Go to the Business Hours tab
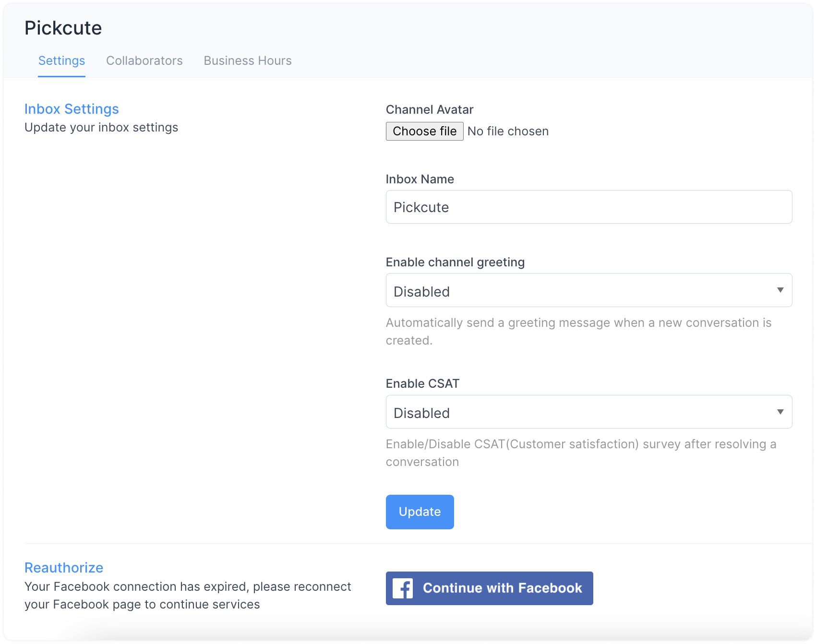 (248, 61)
